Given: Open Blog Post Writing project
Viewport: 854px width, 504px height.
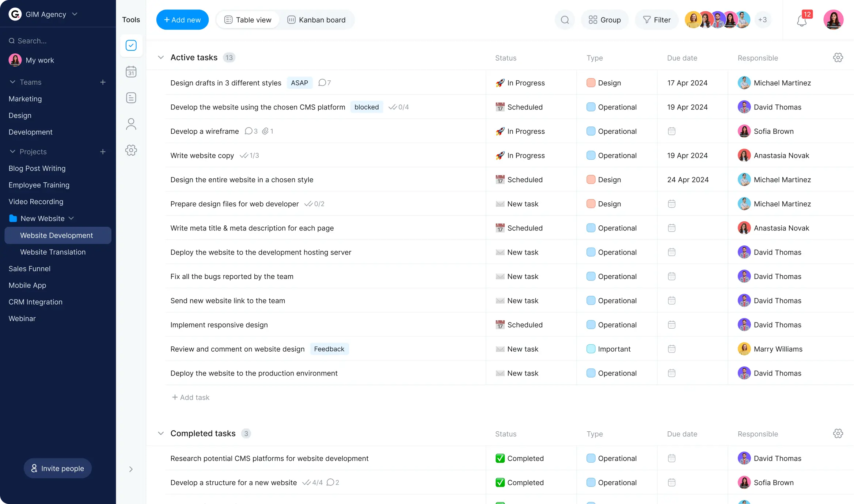Looking at the screenshot, I should click(37, 168).
